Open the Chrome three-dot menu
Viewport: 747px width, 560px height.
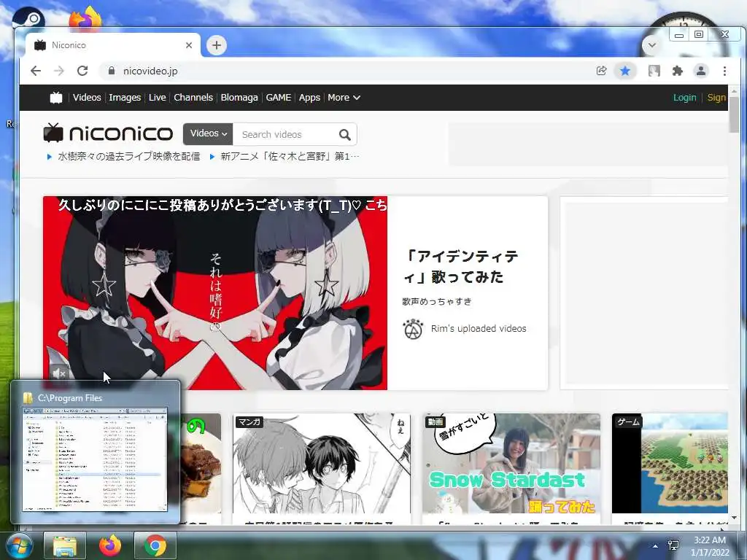[x=724, y=71]
